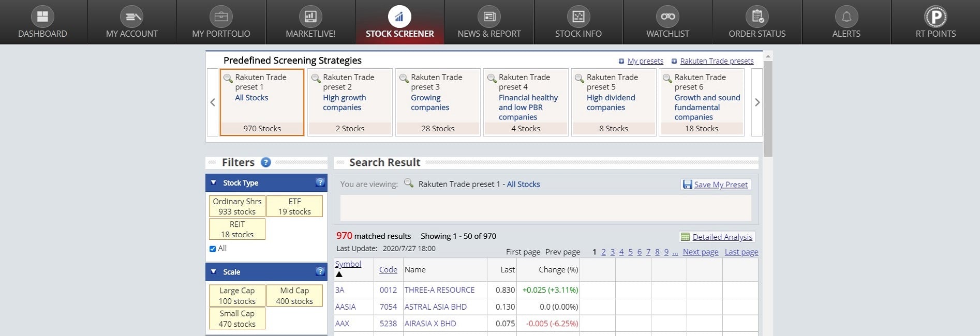Open the Detailed Analysis link
The image size is (980, 336).
tap(722, 237)
